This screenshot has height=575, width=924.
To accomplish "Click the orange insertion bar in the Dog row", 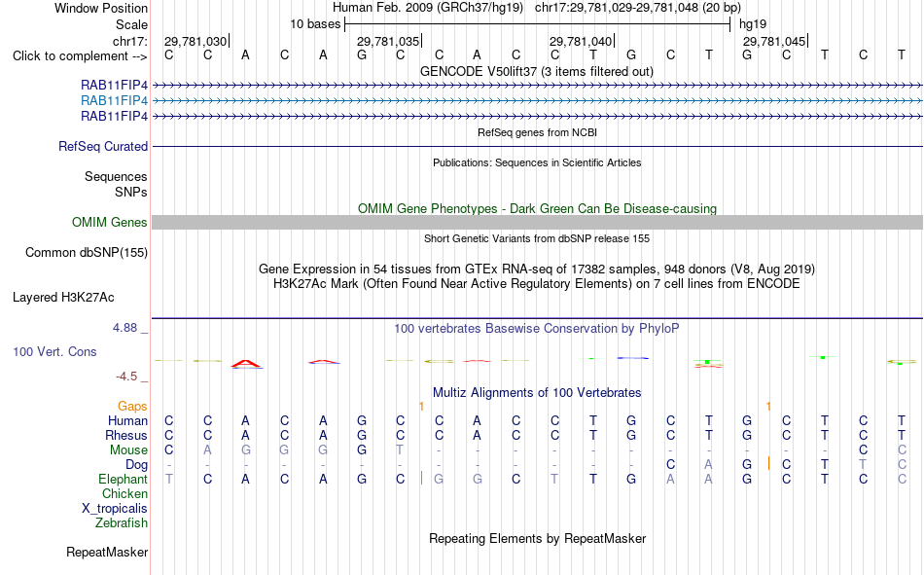I will click(768, 463).
